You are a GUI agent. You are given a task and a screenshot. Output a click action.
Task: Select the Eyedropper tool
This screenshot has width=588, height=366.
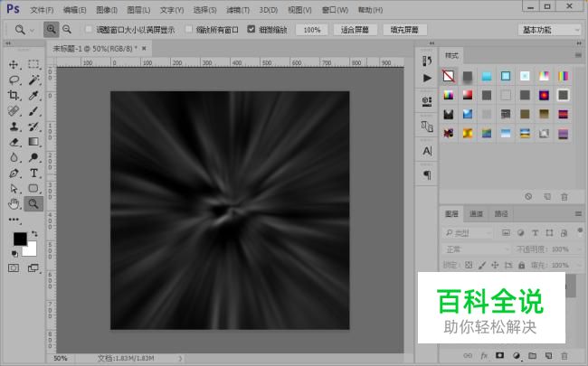coord(33,96)
